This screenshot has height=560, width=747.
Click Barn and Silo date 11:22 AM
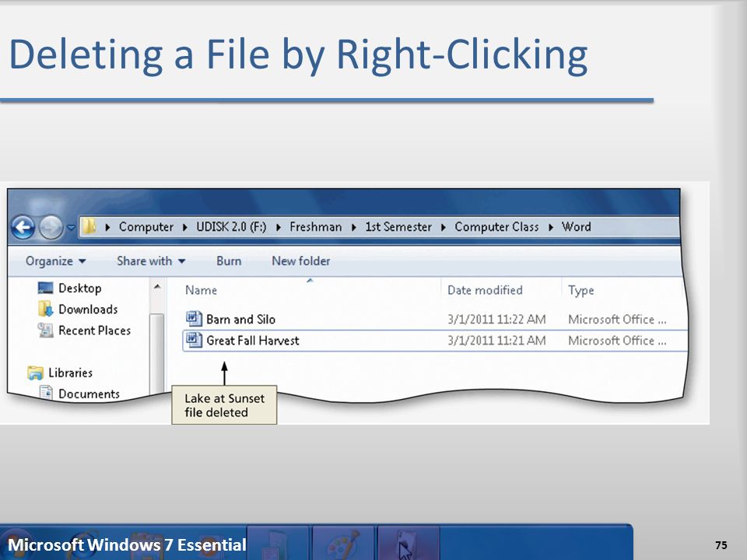496,320
